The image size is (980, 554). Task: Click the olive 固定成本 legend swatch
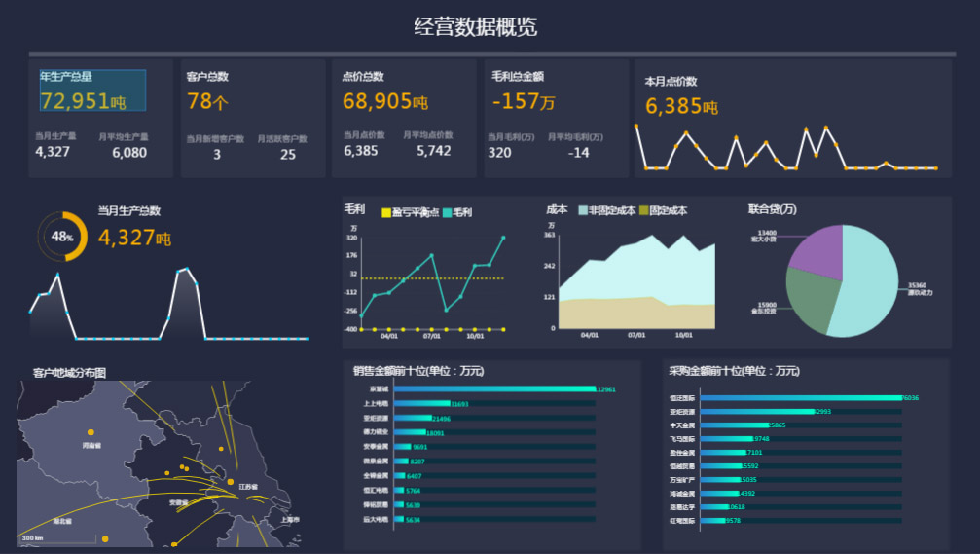point(643,210)
